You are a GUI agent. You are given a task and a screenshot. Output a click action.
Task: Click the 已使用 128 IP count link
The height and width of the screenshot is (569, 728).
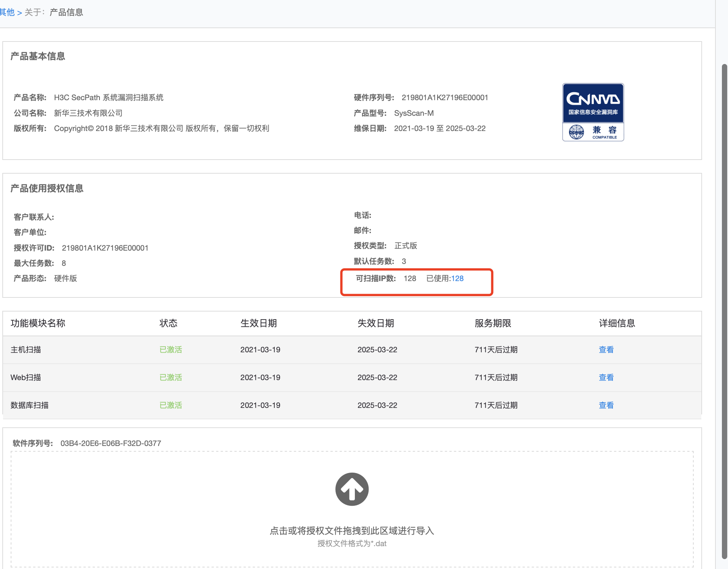pyautogui.click(x=457, y=278)
